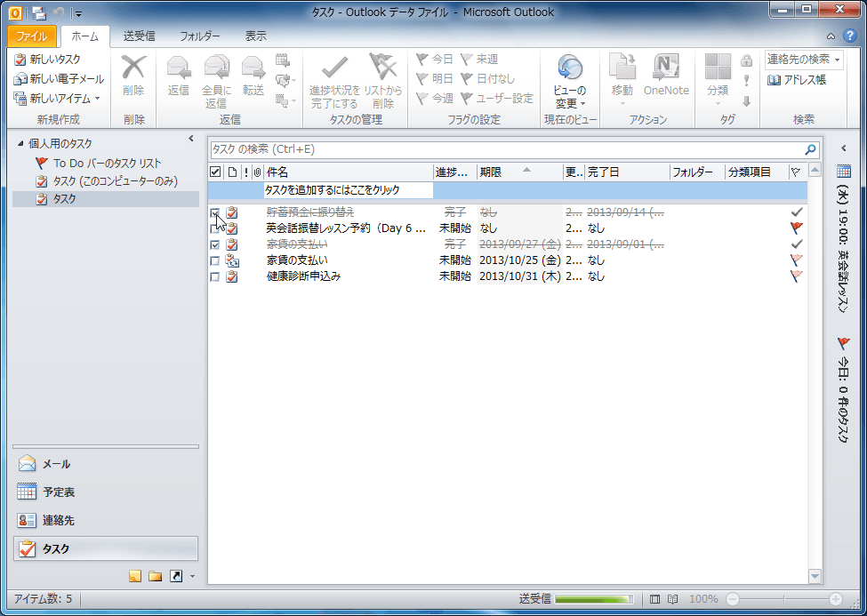Click the zoom in plus button
Screen dimensions: 867x616
[x=836, y=599]
